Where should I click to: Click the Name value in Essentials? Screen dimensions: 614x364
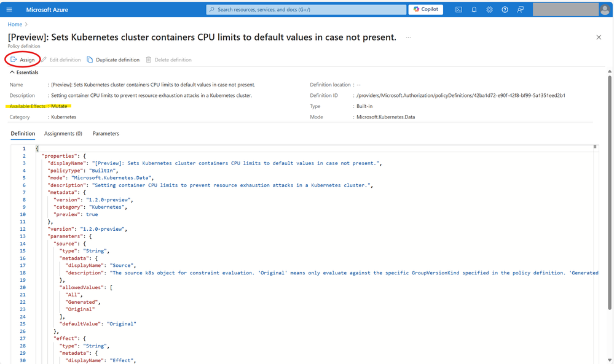[153, 85]
